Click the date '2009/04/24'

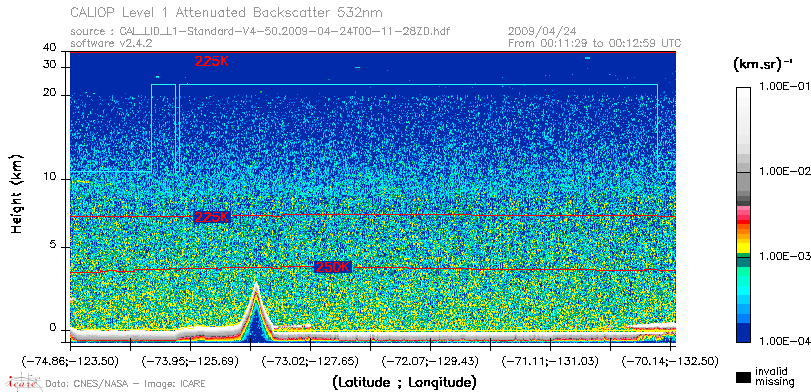pyautogui.click(x=542, y=31)
